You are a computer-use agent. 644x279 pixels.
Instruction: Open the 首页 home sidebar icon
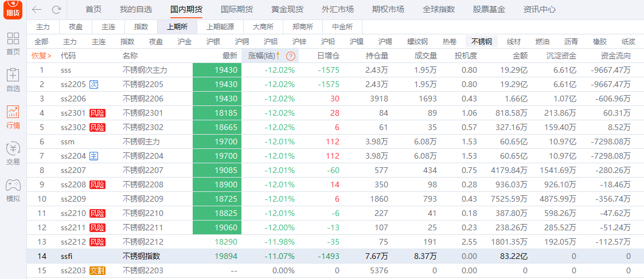tap(13, 44)
